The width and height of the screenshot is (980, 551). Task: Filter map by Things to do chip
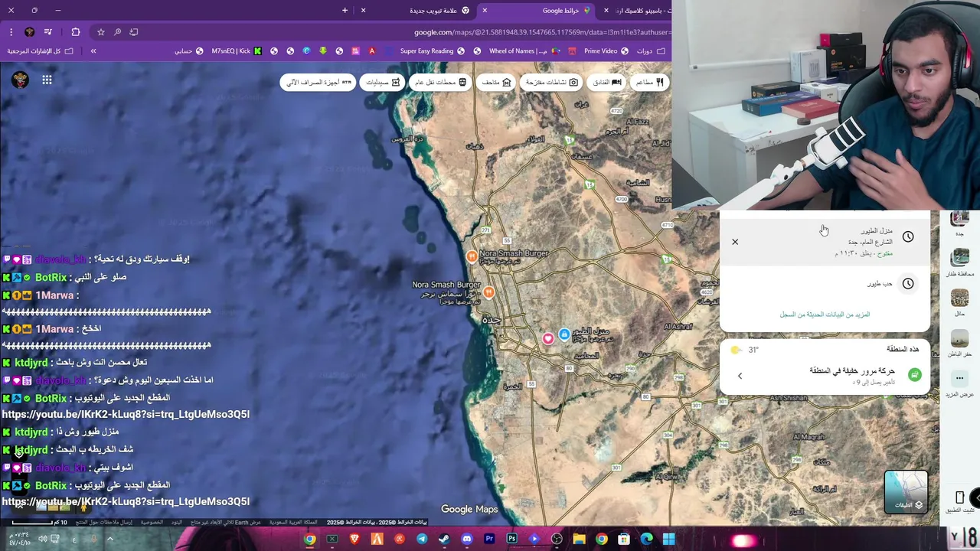tap(551, 82)
